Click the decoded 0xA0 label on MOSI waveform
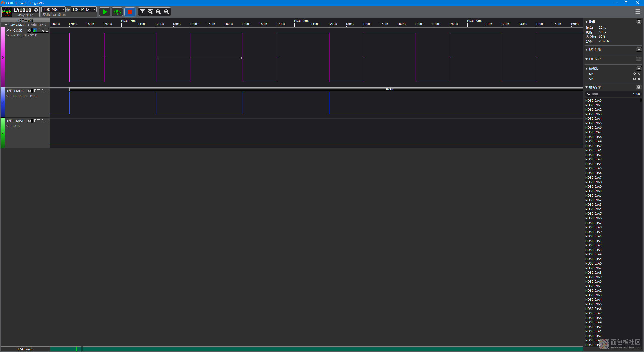644x352 pixels. pyautogui.click(x=389, y=89)
